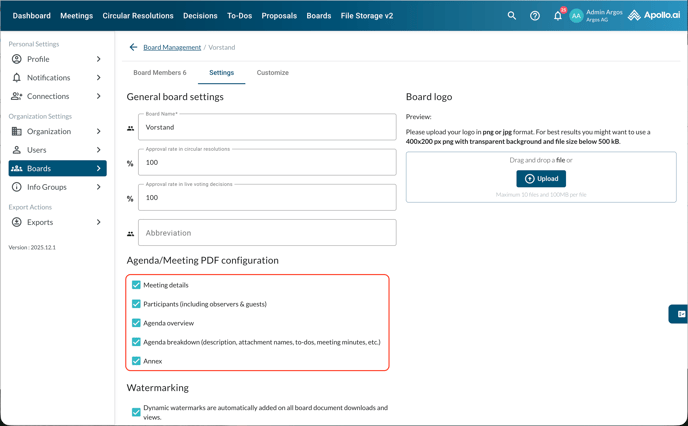The image size is (688, 426).
Task: Click the back arrow beside Board Management
Action: pyautogui.click(x=133, y=47)
